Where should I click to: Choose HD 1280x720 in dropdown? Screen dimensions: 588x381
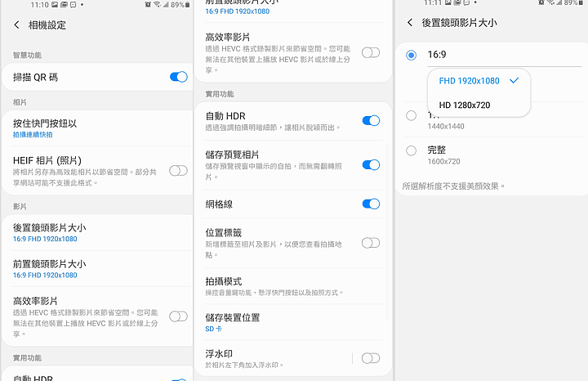pos(479,105)
